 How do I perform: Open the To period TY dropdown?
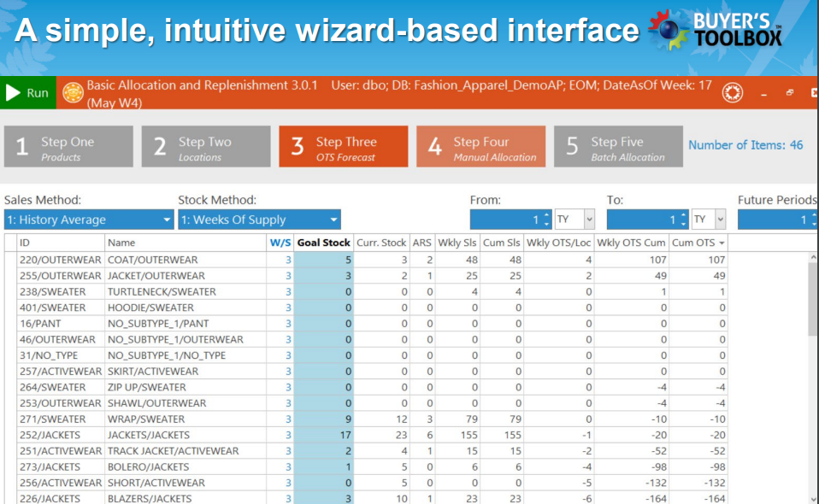[711, 220]
